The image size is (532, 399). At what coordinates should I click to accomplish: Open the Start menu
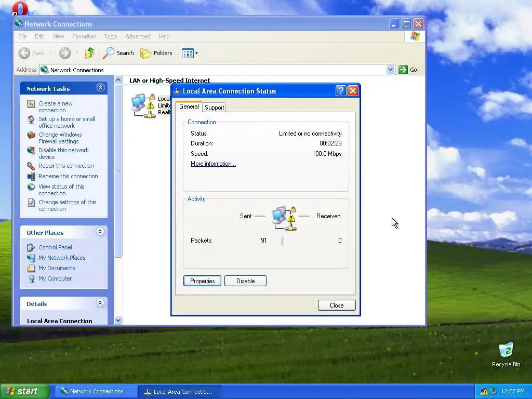coord(24,391)
